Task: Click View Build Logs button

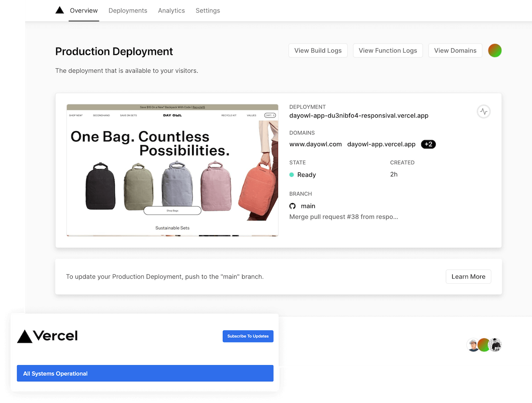Action: click(318, 51)
